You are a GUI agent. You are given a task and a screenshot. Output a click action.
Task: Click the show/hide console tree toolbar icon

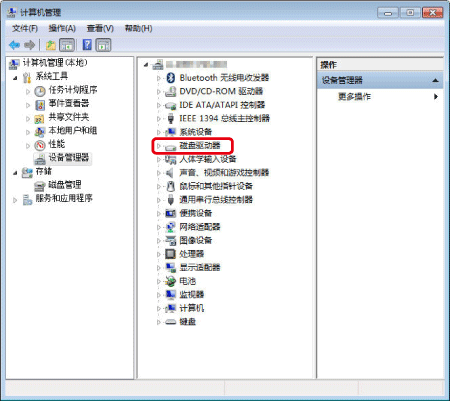(x=67, y=45)
